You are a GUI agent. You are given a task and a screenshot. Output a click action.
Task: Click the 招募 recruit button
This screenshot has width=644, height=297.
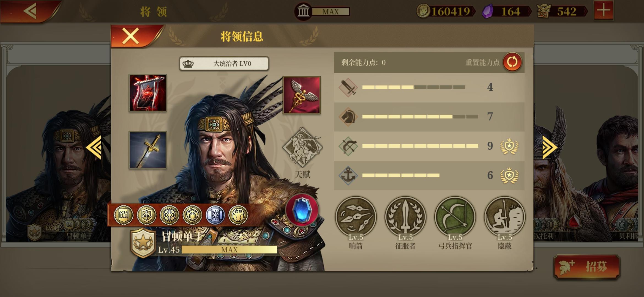tap(587, 266)
